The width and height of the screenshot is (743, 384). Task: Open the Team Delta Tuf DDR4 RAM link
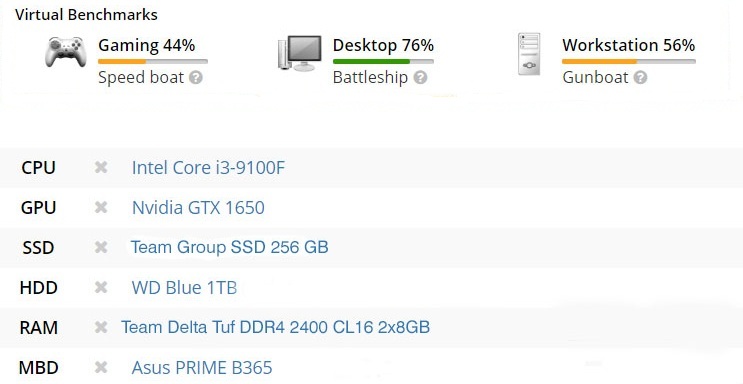(x=275, y=328)
